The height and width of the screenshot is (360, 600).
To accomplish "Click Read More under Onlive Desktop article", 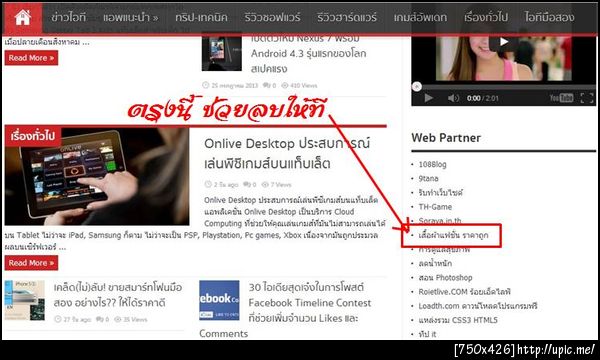I will click(31, 263).
